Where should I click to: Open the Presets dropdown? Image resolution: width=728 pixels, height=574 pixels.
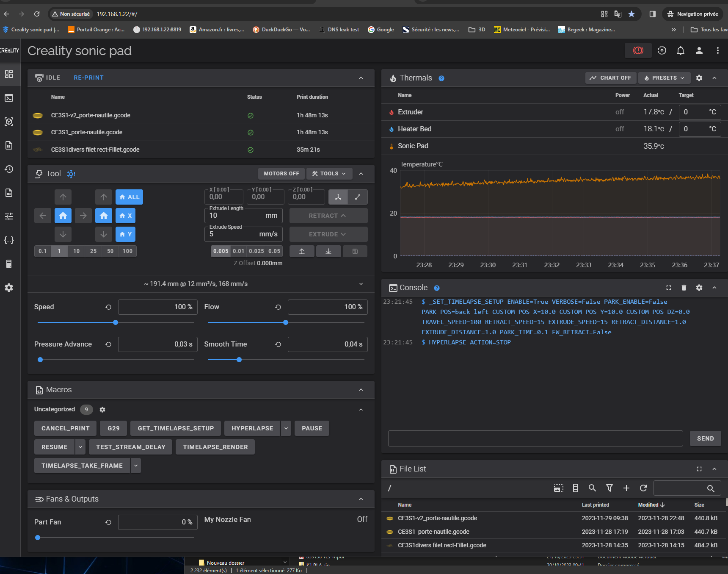[x=664, y=78]
